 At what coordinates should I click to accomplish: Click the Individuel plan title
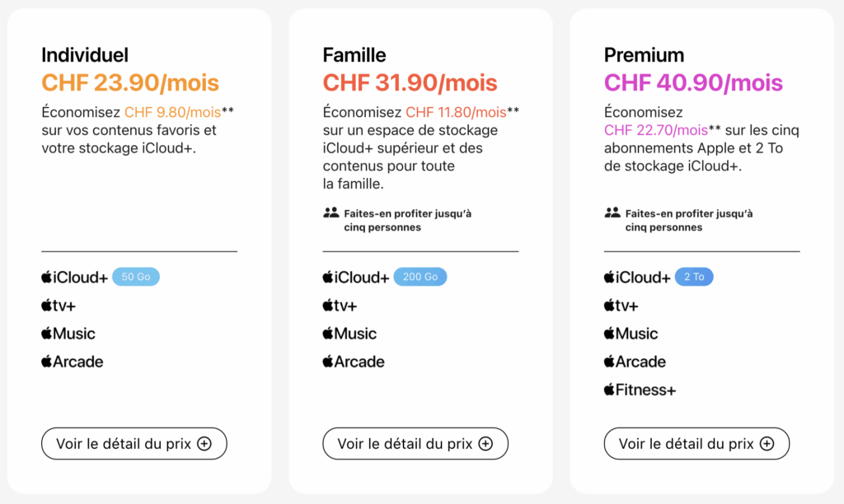(85, 55)
